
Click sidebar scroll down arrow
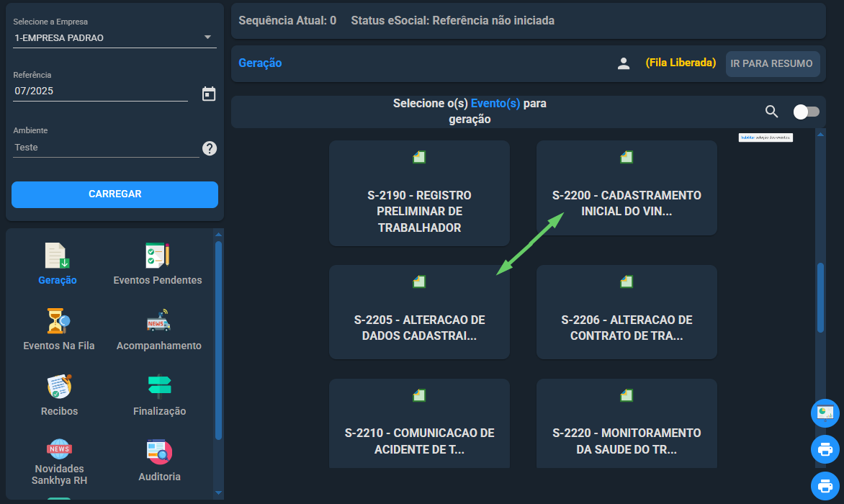[x=218, y=492]
